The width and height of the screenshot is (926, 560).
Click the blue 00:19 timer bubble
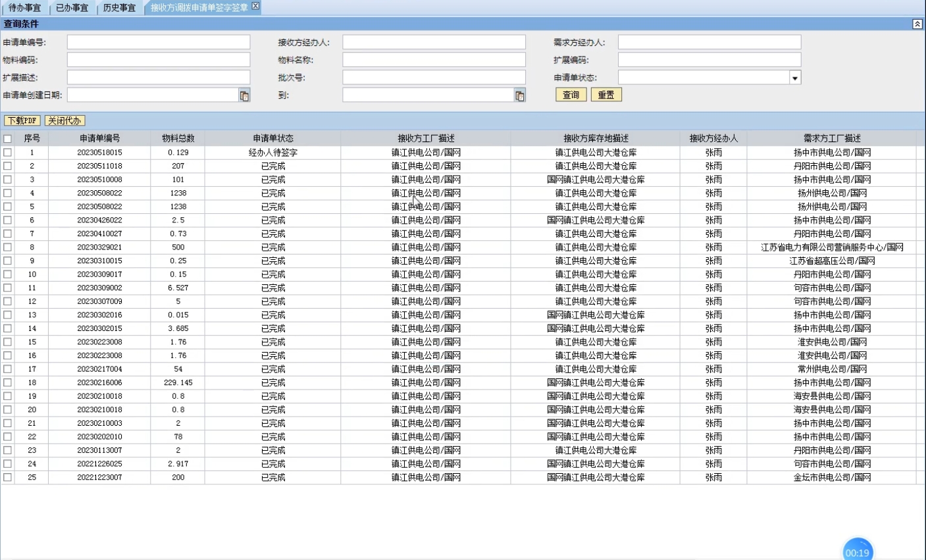(857, 551)
